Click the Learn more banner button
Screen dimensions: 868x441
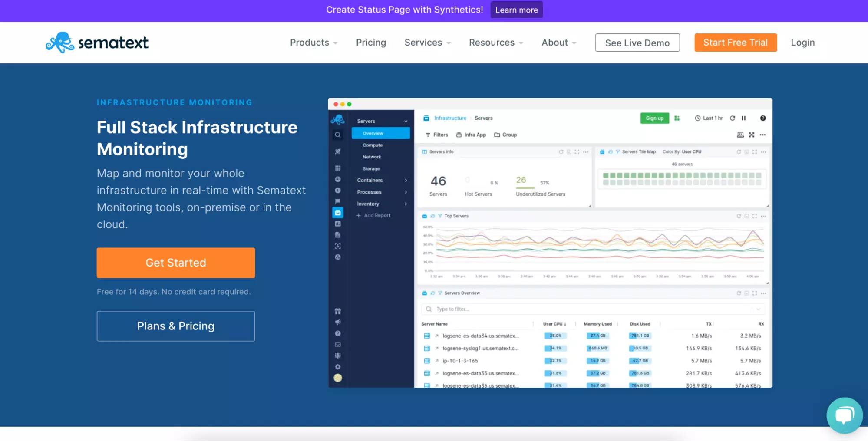click(516, 10)
